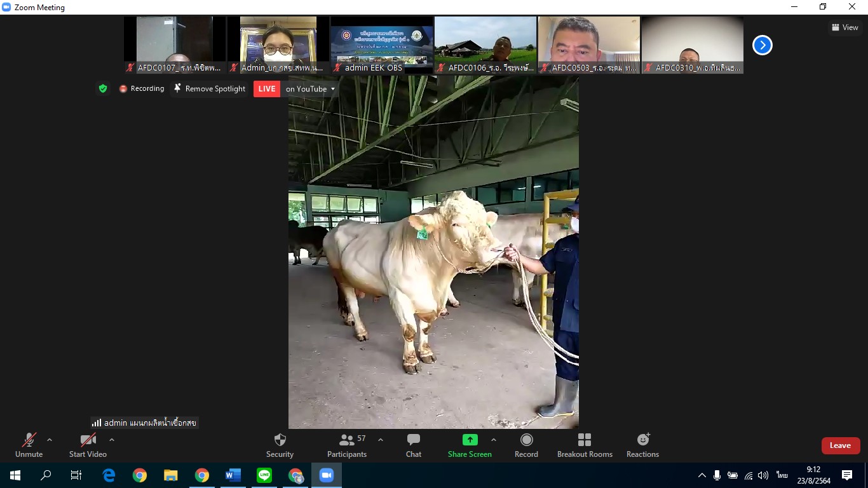
Task: Open taskbar clock and date
Action: [x=813, y=475]
